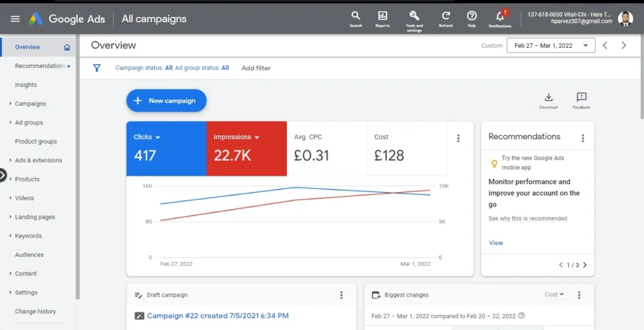Open Reports from top bar
644x330 pixels.
(x=382, y=16)
